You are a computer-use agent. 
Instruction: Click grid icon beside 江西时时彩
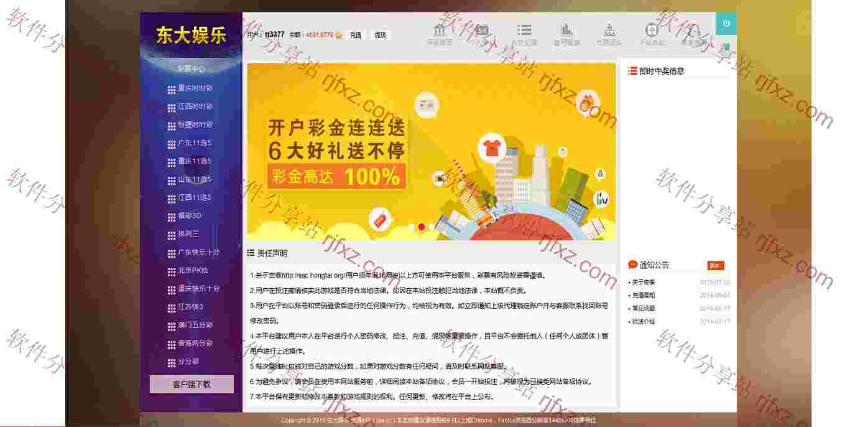(172, 107)
